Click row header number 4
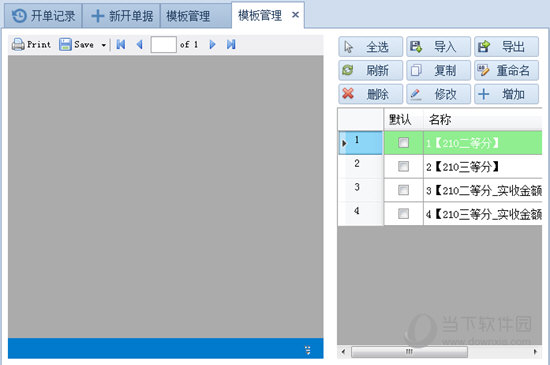 click(x=361, y=214)
